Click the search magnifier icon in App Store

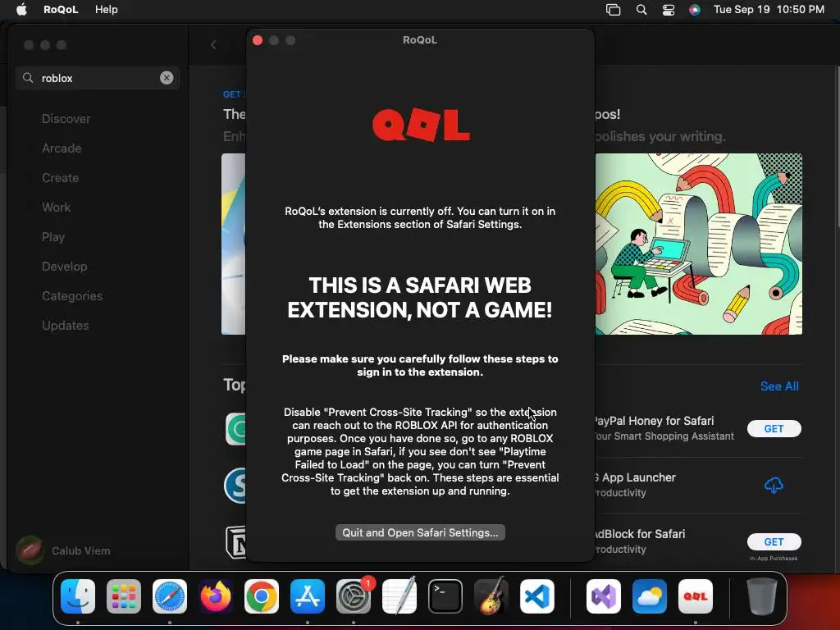click(x=28, y=78)
